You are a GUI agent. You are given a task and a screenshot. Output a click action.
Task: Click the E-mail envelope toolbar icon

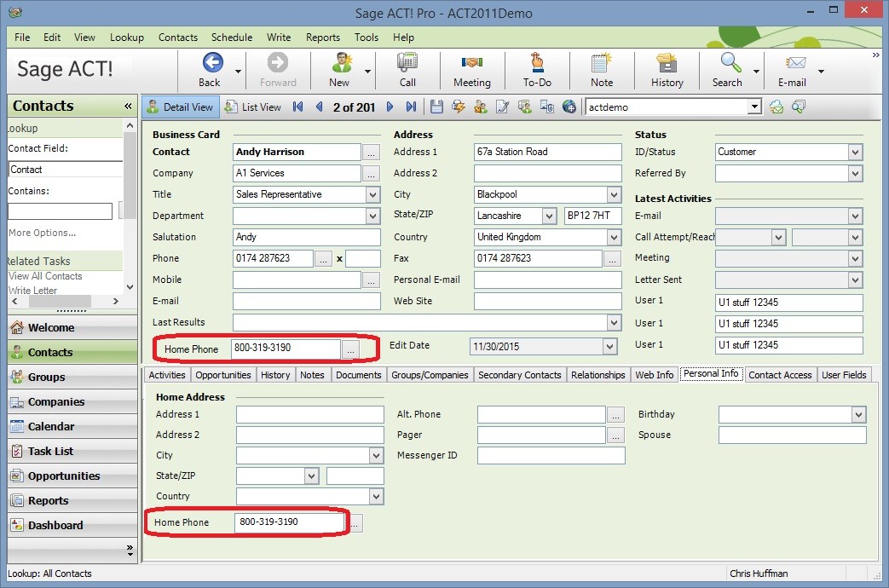pos(795,62)
